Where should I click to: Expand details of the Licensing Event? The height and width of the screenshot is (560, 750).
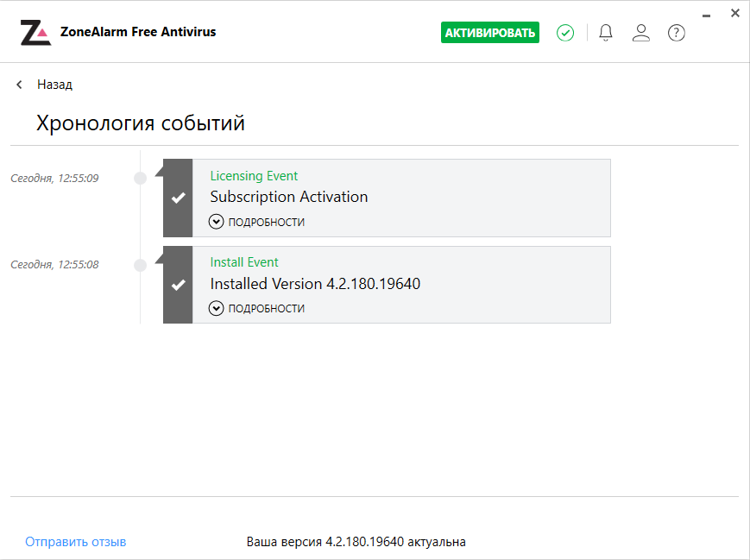coord(257,222)
